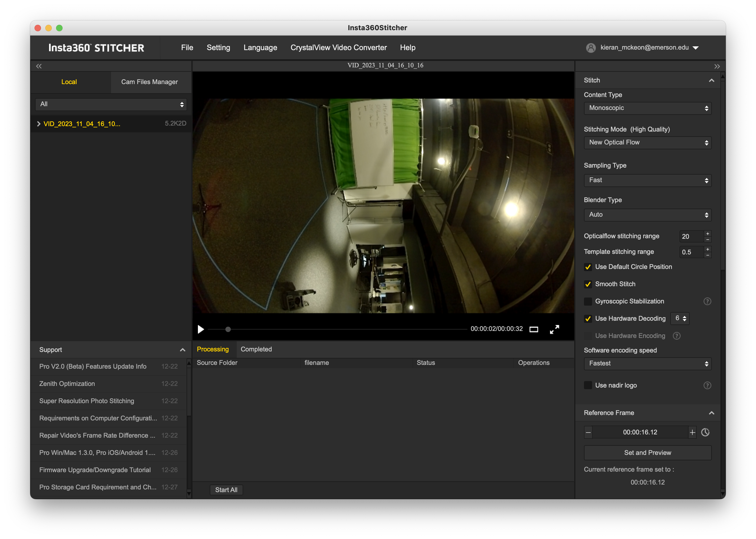Switch to Cam Files Manager tab
The width and height of the screenshot is (756, 539).
pos(151,82)
